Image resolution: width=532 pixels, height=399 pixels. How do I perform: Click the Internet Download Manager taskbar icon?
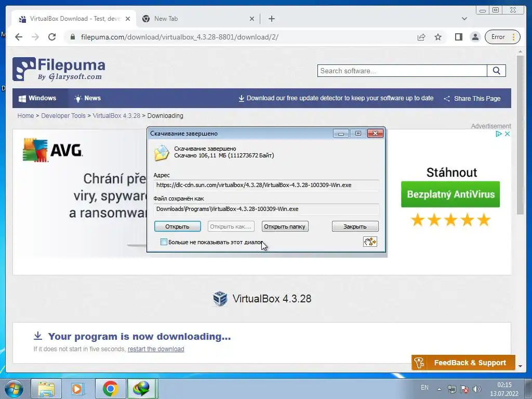tap(142, 389)
